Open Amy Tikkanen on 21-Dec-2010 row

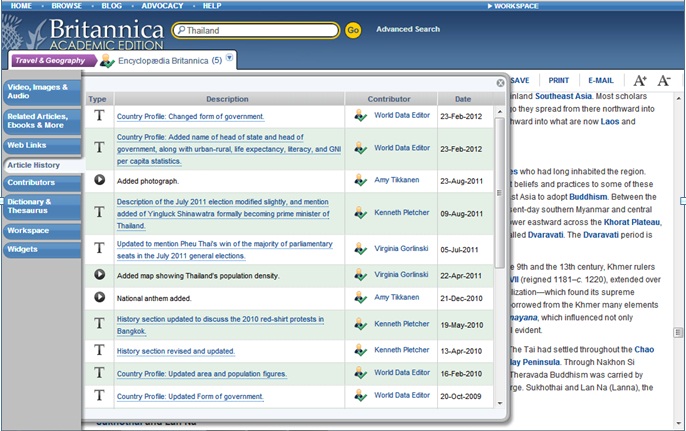396,298
